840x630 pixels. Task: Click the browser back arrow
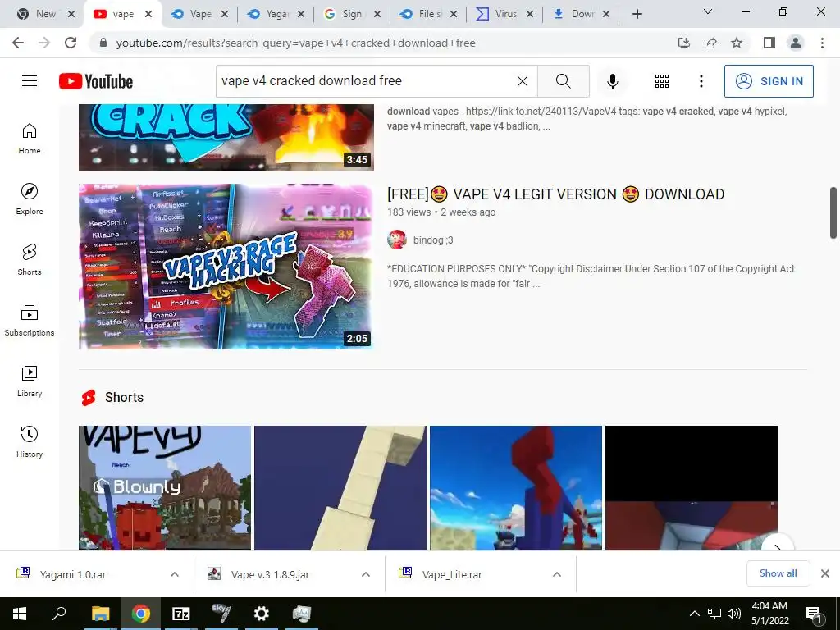18,43
